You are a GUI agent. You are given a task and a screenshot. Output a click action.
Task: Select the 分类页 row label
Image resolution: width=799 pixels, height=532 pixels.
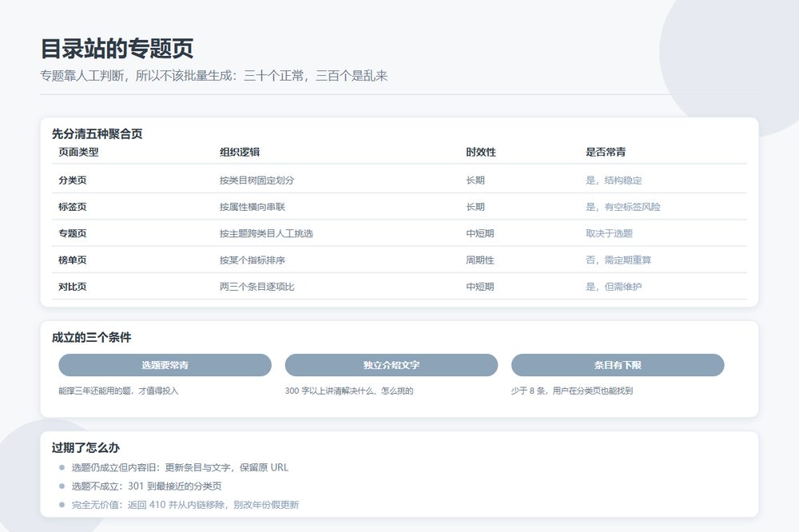point(73,180)
